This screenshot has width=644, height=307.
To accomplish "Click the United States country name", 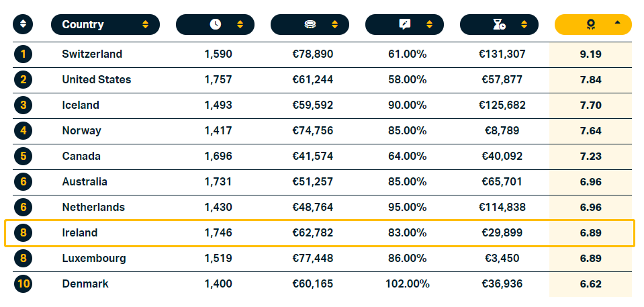I will pyautogui.click(x=97, y=79).
